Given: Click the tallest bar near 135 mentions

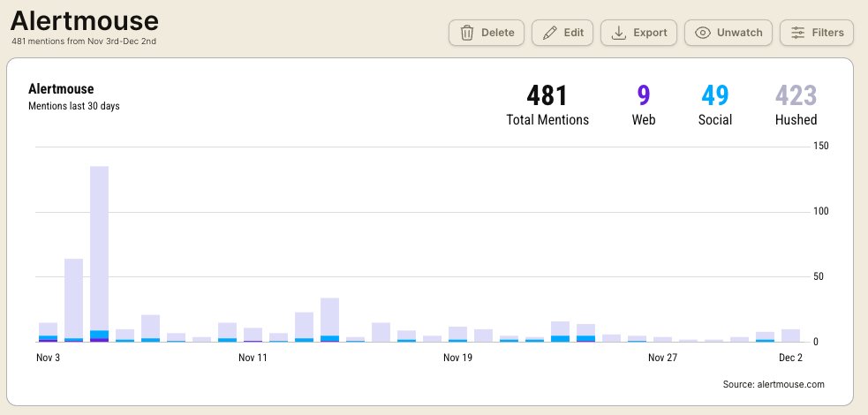Looking at the screenshot, I should pyautogui.click(x=99, y=254).
